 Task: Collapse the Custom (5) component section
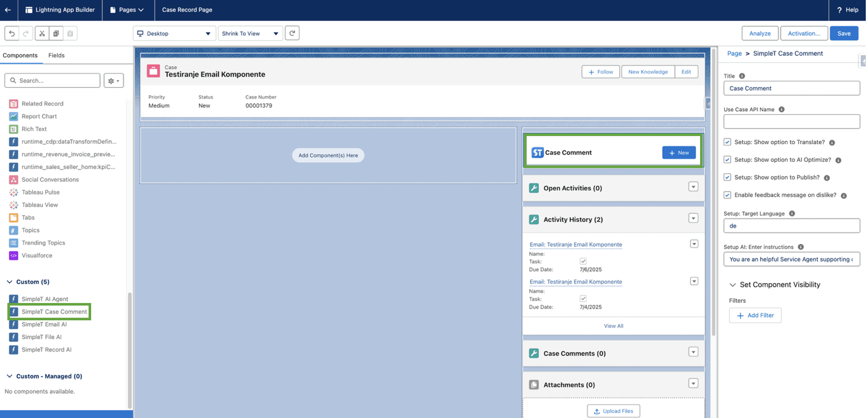[x=10, y=282]
